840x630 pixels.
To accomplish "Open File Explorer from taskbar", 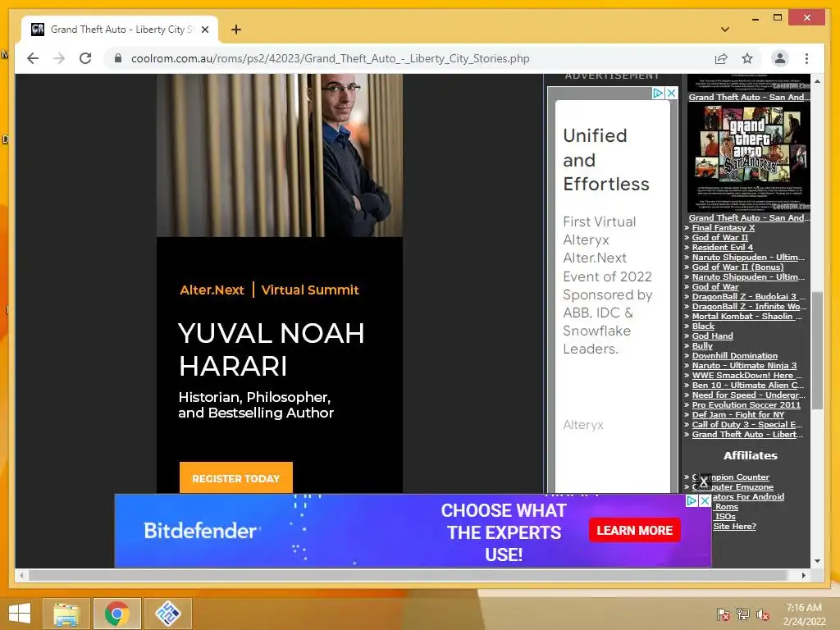I will [x=66, y=614].
